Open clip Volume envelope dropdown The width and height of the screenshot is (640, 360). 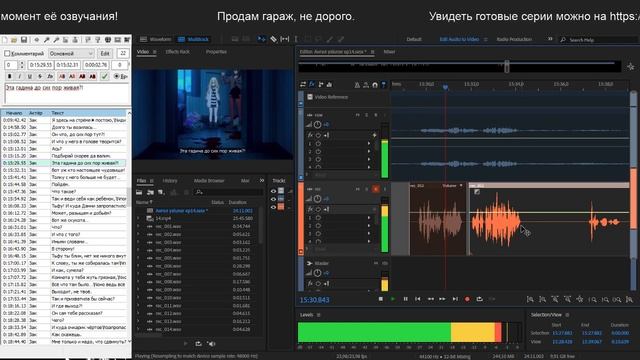pos(461,186)
